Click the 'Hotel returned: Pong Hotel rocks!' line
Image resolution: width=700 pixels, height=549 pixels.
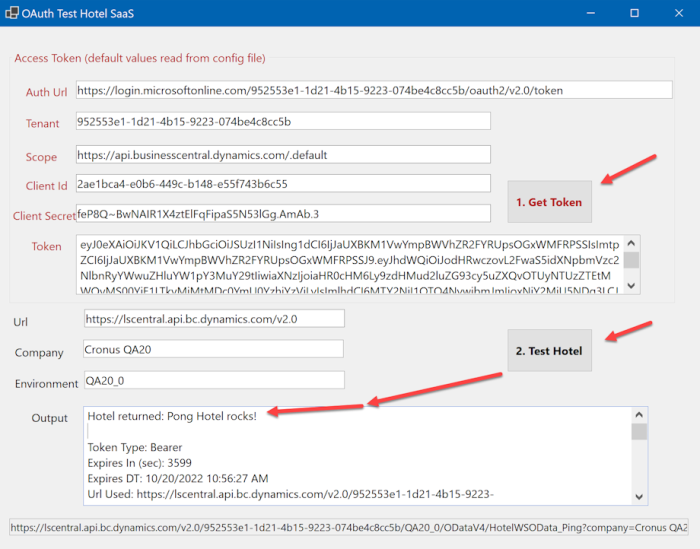(172, 416)
